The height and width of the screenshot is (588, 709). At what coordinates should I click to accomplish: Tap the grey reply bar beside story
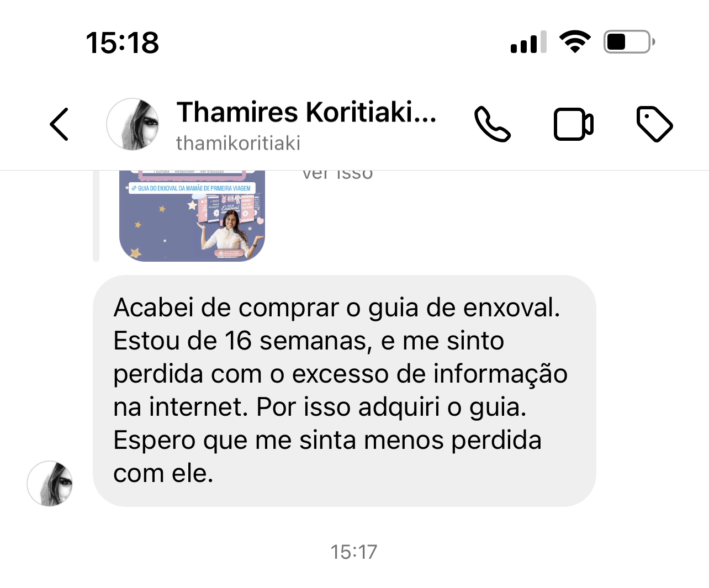[96, 216]
